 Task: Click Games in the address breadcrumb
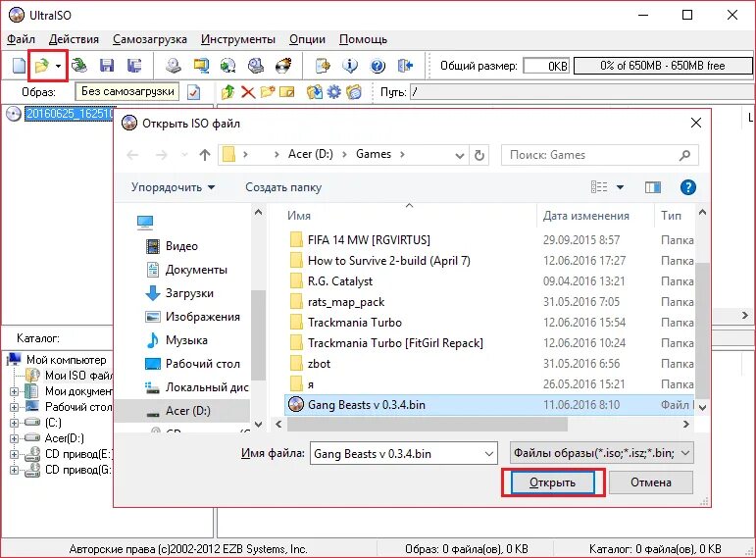click(374, 154)
